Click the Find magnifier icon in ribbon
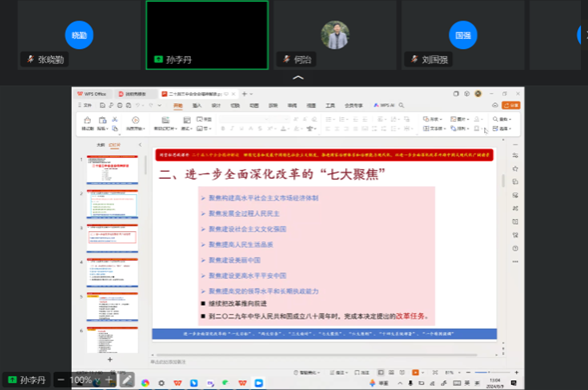Image resolution: width=588 pixels, height=390 pixels. (495, 119)
